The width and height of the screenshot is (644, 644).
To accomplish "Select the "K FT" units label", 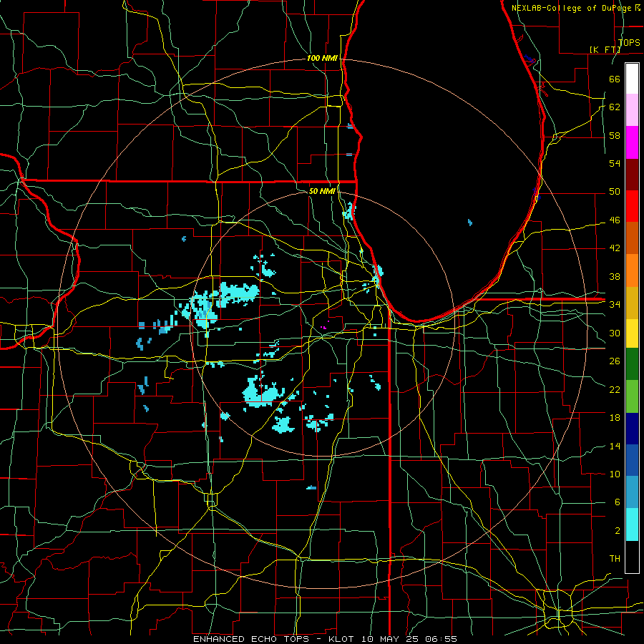I will coord(605,49).
